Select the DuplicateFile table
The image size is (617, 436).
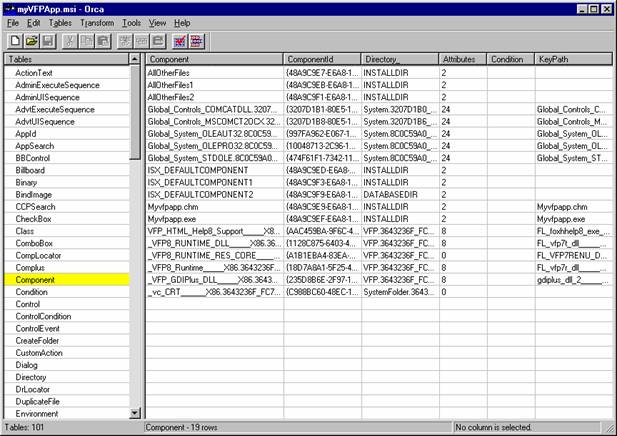pos(37,402)
